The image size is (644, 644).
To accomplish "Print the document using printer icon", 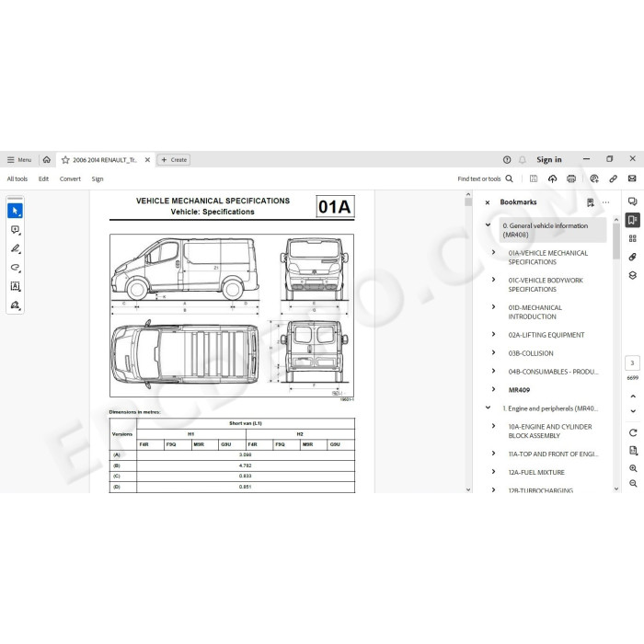I will (571, 178).
